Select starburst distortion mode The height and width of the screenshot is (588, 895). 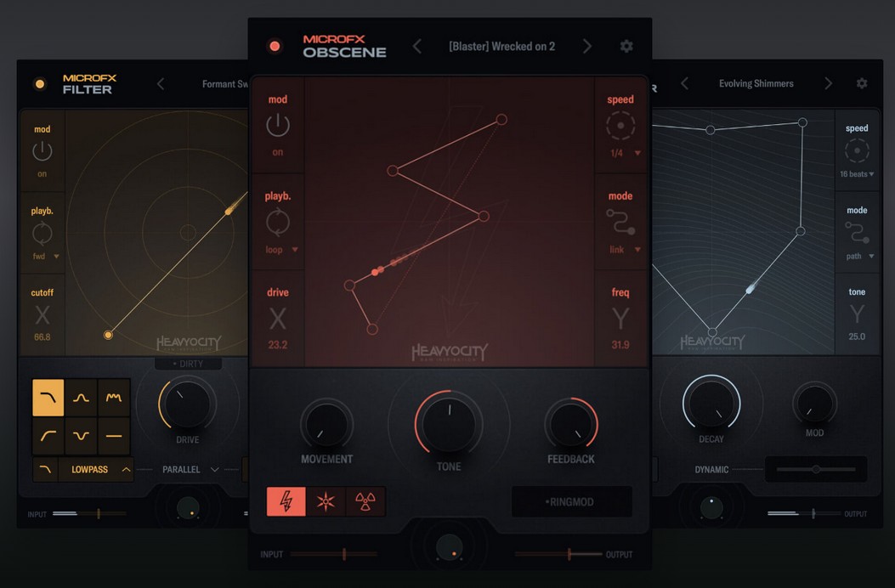(x=326, y=502)
